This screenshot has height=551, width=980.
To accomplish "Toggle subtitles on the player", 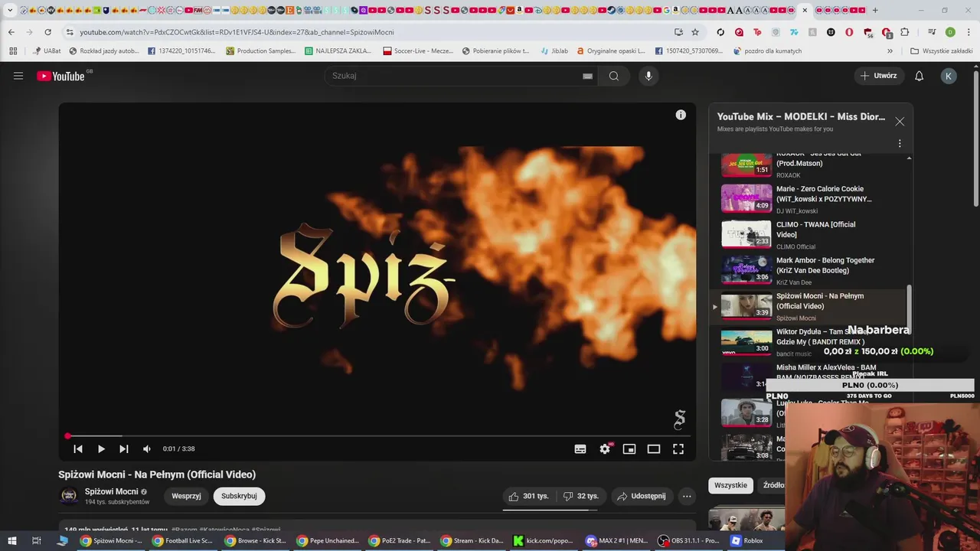I will 580,449.
